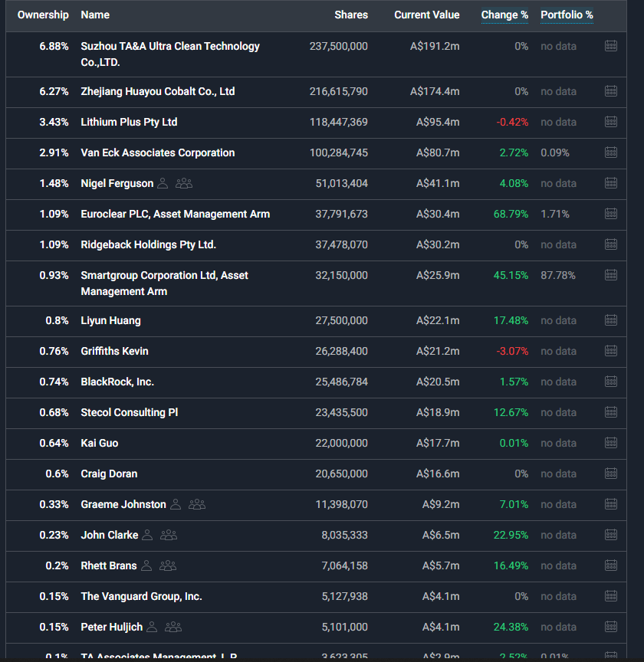Open calendar icon in BlackRock, Inc. row
This screenshot has width=644, height=662.
(x=610, y=382)
